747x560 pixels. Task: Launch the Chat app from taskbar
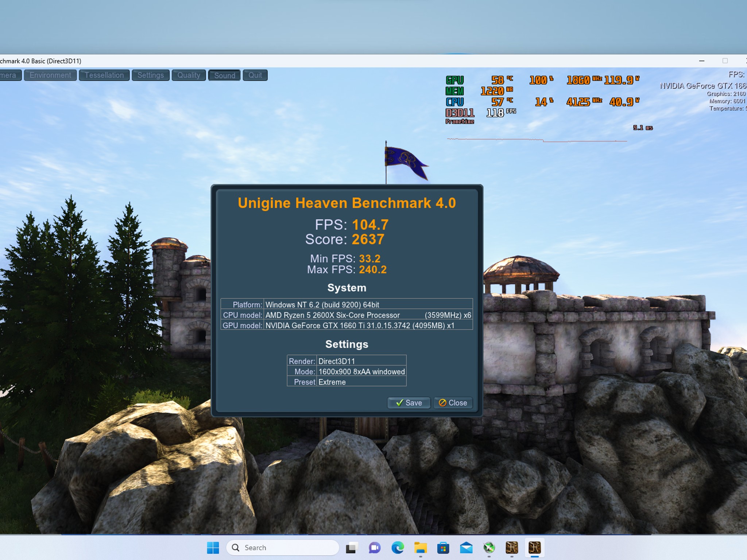(374, 548)
